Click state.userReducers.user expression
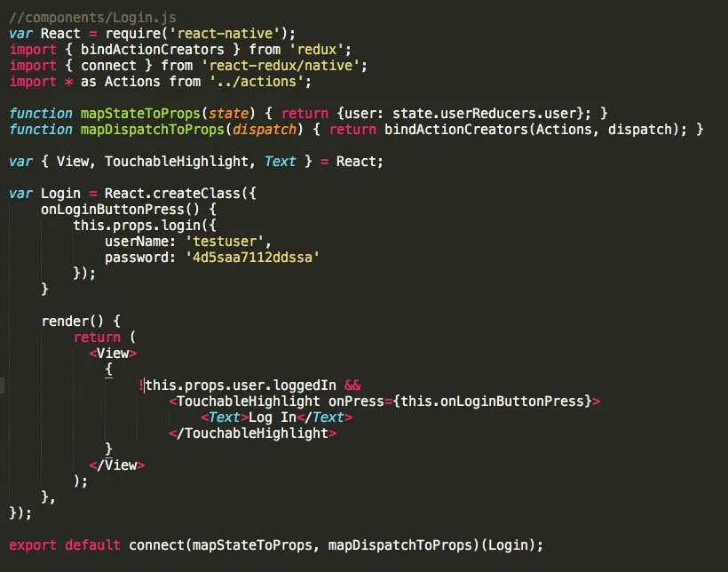Viewport: 728px width, 572px height. pyautogui.click(x=484, y=114)
